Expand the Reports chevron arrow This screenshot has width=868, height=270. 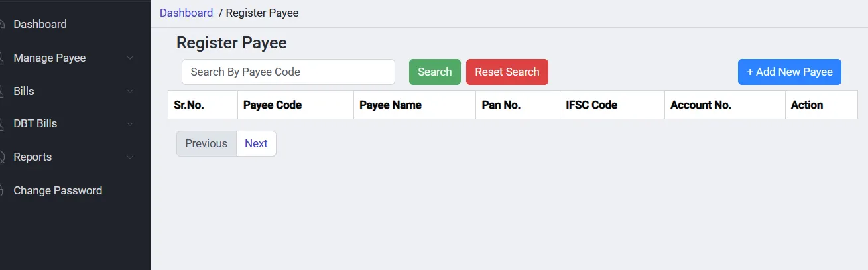tap(130, 157)
